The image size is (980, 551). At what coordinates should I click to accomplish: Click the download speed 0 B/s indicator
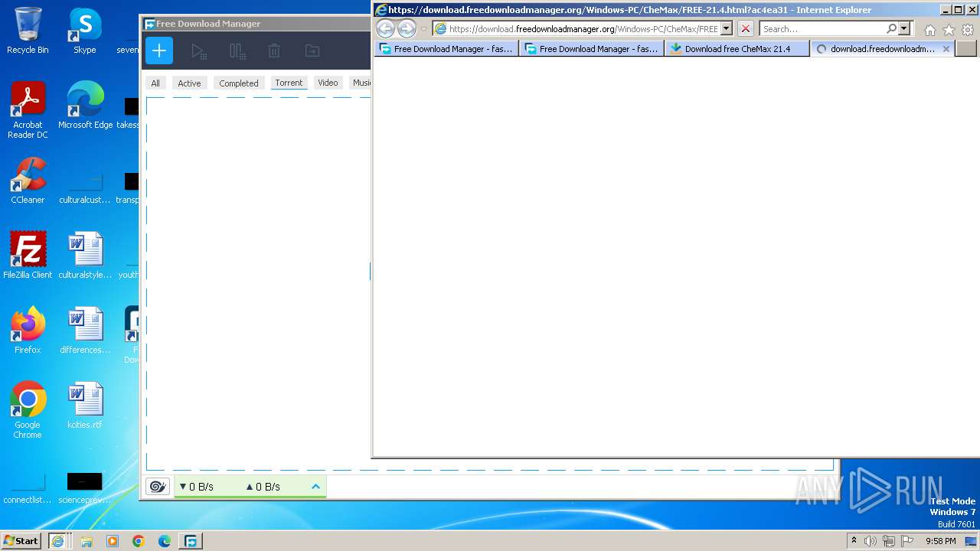pyautogui.click(x=196, y=486)
